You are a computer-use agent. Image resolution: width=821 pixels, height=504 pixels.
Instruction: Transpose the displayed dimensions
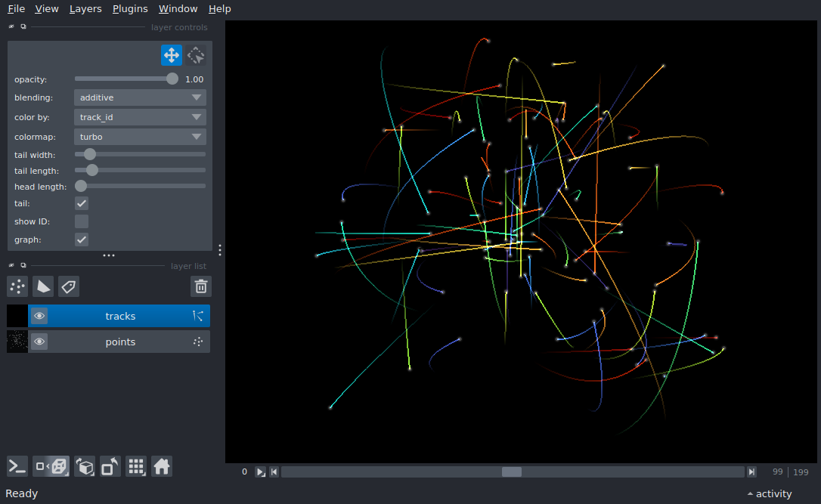tap(110, 466)
